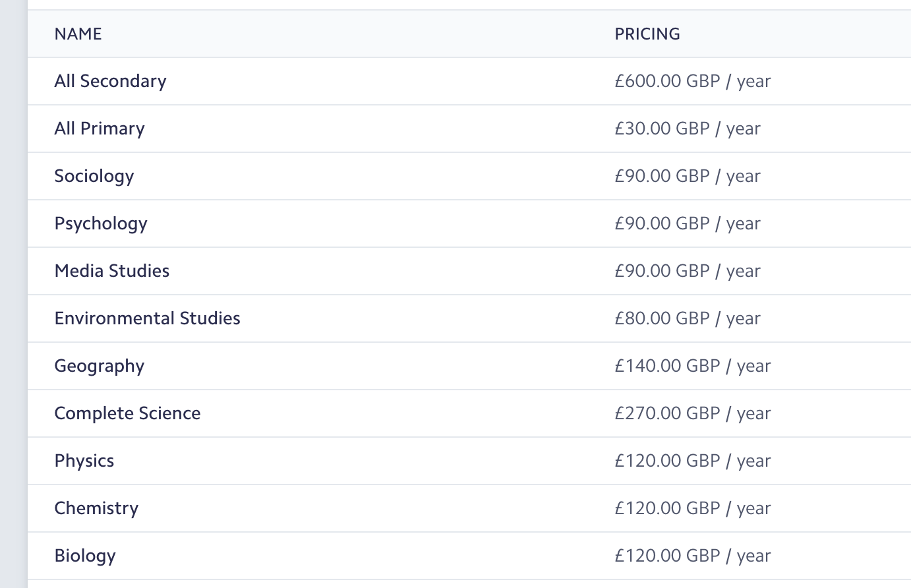Select the Physics product
Viewport: 911px width, 588px height.
click(x=469, y=461)
